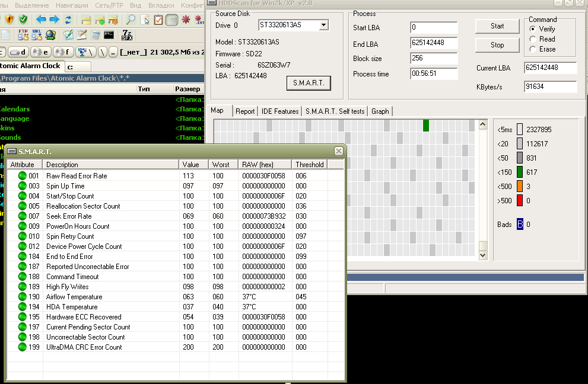The height and width of the screenshot is (384, 588).
Task: Click the notepad with pencil edit icon
Action: (x=82, y=35)
